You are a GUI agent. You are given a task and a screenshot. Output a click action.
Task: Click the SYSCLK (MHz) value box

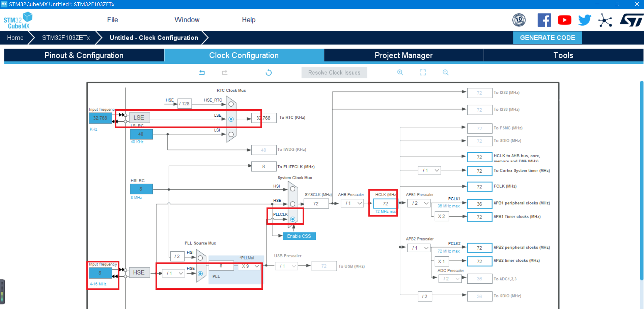tap(316, 203)
